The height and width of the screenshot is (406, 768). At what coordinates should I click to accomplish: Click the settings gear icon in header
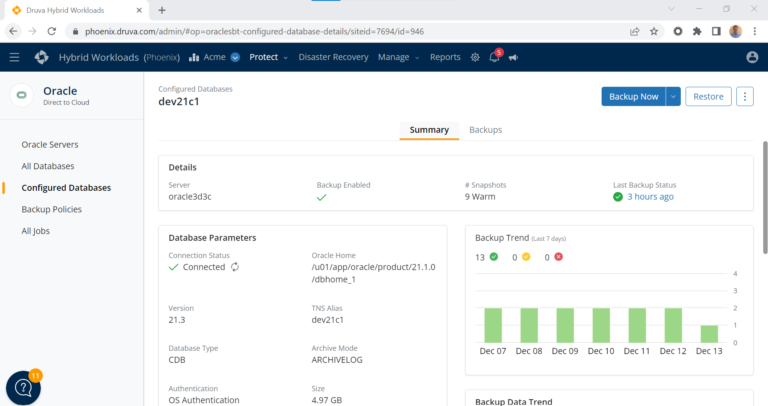pyautogui.click(x=475, y=57)
